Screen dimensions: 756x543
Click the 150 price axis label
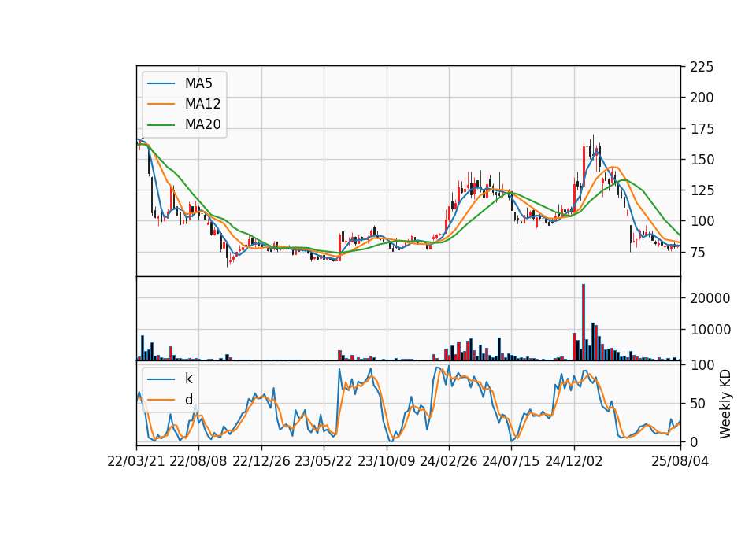point(702,160)
